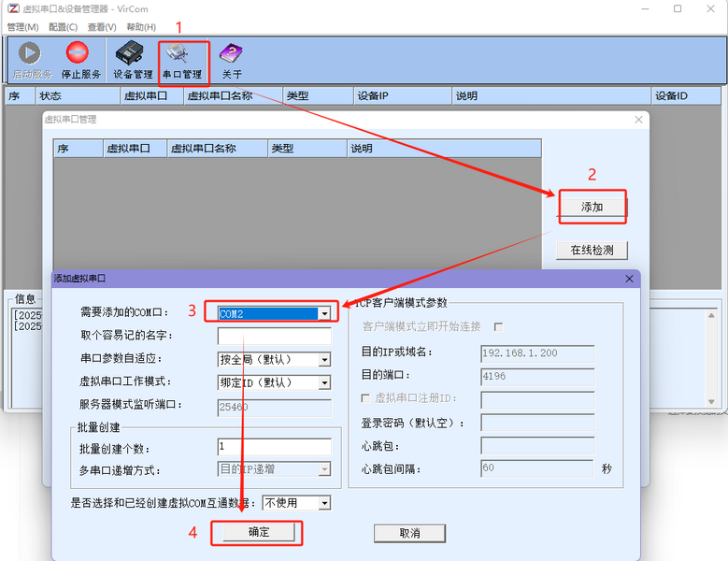Click the 设备ID column header
The height and width of the screenshot is (561, 728).
(x=686, y=95)
